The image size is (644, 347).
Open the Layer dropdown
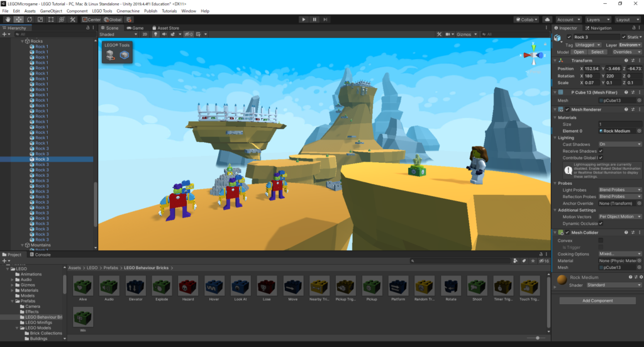[630, 45]
